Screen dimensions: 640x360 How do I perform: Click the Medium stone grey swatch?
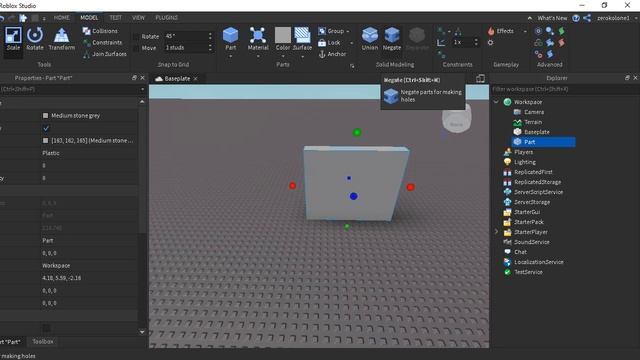coord(45,116)
